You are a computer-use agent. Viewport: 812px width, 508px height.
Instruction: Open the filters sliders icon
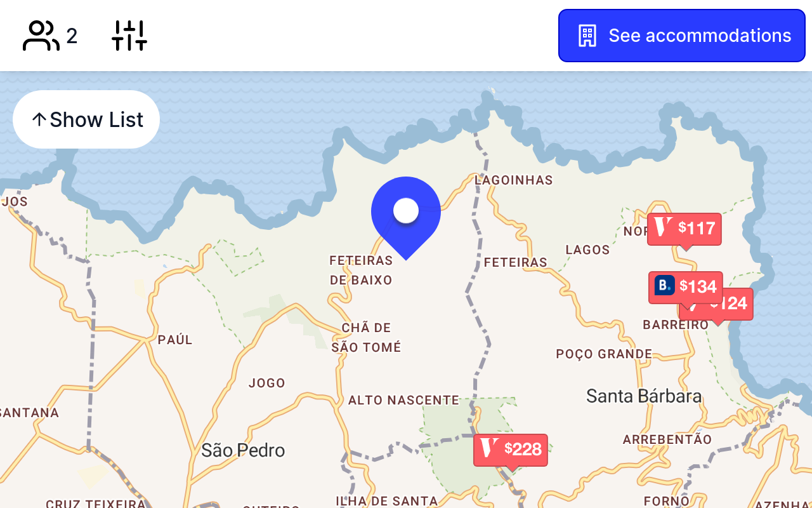(x=129, y=36)
